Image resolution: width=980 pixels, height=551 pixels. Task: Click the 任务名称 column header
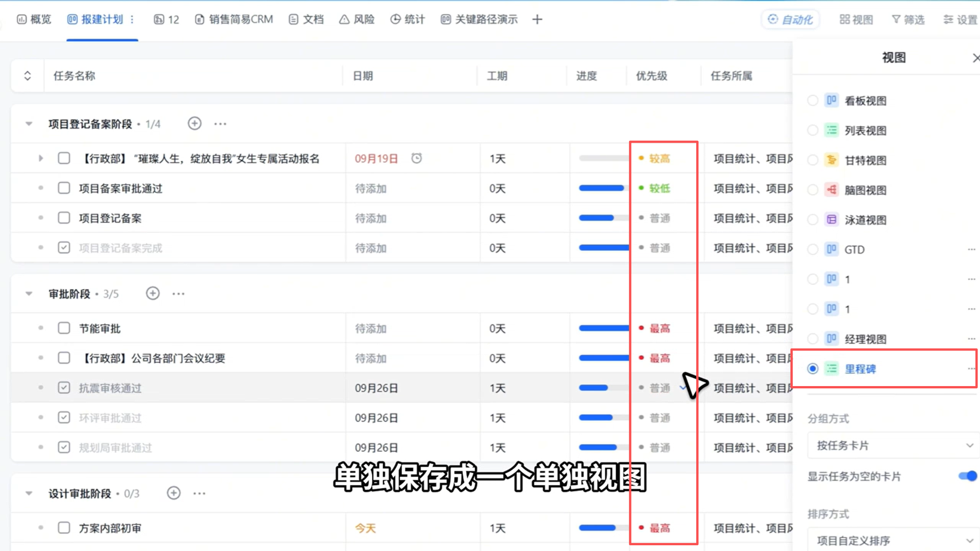pyautogui.click(x=74, y=76)
